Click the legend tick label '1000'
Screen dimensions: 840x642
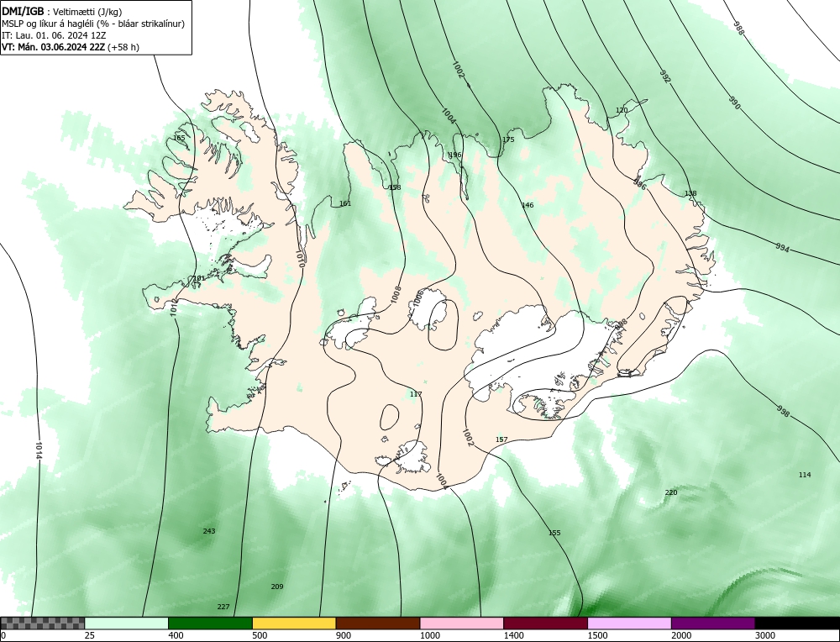[x=429, y=635]
